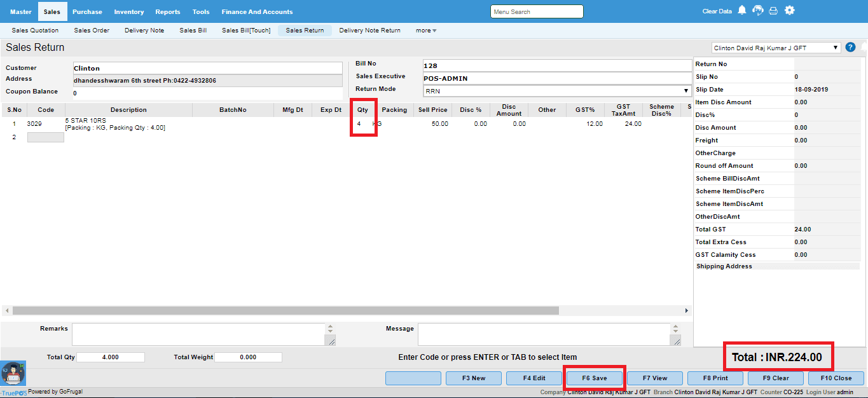868x398 pixels.
Task: Click the Total Weight field
Action: point(248,357)
